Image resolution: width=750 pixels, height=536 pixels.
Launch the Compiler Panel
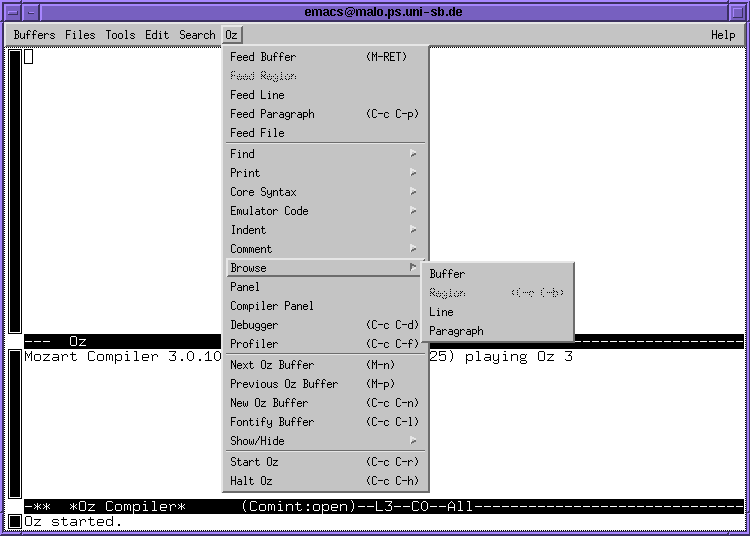[x=272, y=306]
